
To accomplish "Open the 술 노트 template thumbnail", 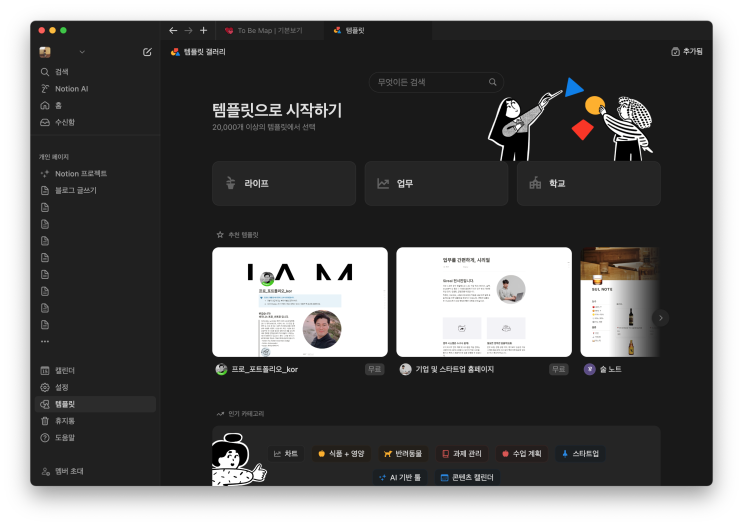I will [620, 302].
